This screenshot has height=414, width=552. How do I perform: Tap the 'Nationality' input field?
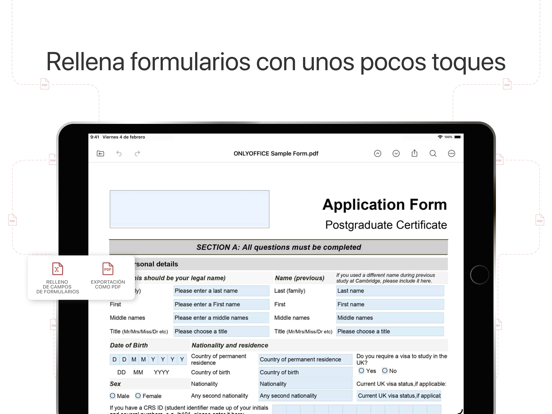click(x=305, y=384)
